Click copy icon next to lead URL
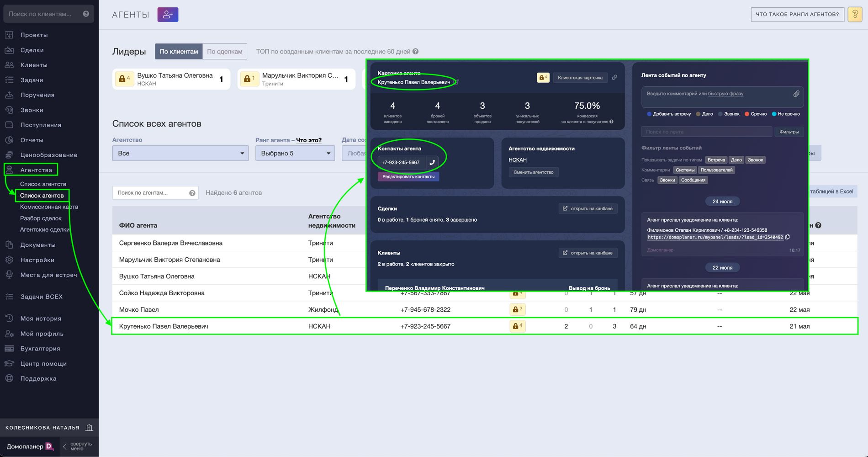The height and width of the screenshot is (457, 868). pyautogui.click(x=788, y=237)
